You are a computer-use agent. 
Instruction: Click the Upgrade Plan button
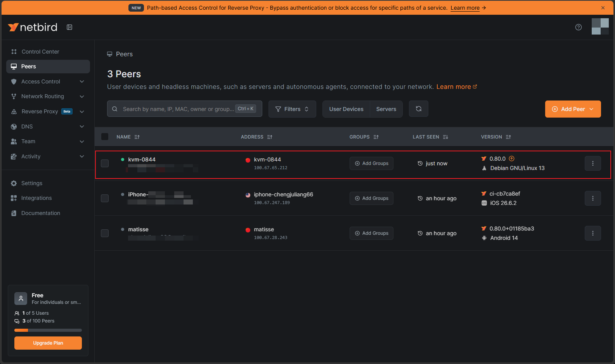pos(48,343)
